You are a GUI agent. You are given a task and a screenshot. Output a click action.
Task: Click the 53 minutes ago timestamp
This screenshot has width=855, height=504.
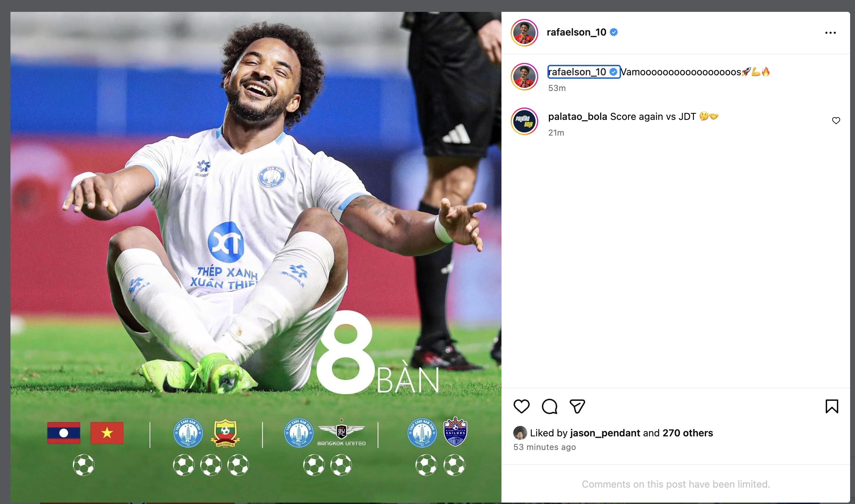tap(544, 447)
